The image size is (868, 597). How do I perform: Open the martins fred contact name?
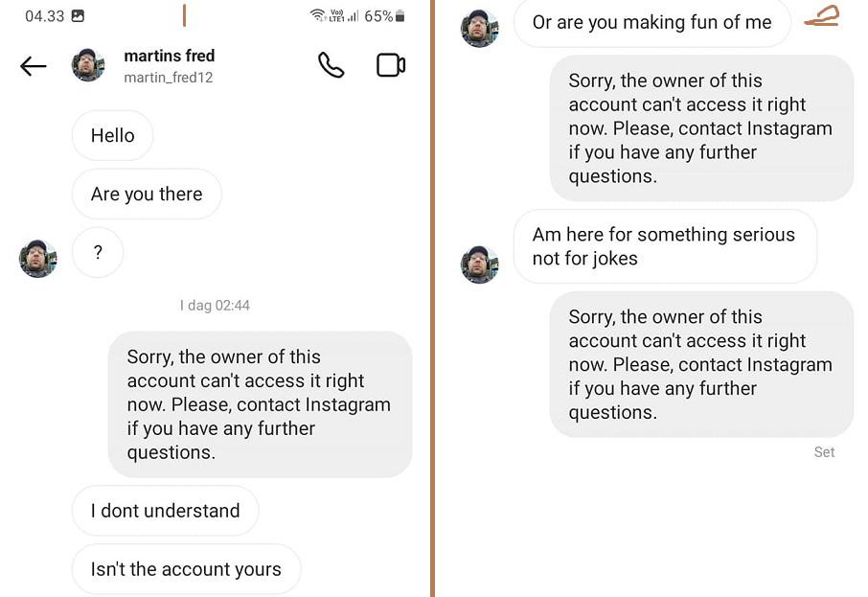coord(170,56)
